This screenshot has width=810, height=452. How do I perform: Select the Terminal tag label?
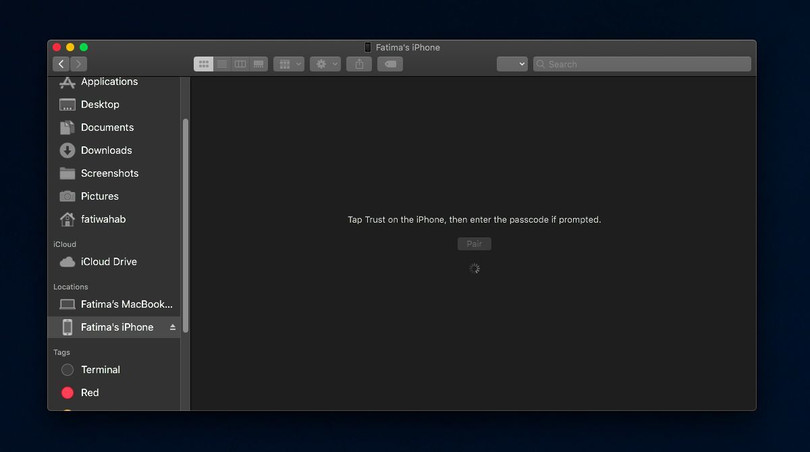100,370
